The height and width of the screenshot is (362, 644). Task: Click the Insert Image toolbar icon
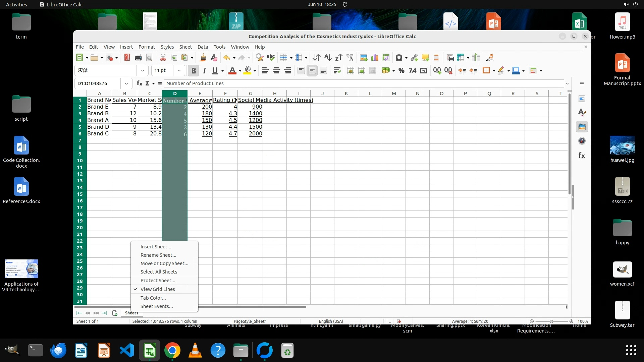(363, 58)
